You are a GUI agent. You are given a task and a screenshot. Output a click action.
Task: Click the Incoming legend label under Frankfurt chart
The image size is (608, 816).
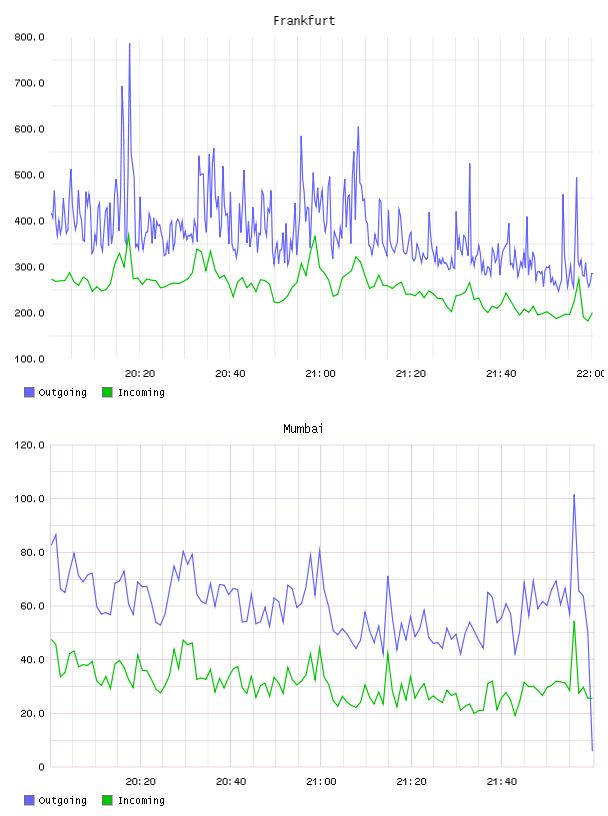point(141,392)
